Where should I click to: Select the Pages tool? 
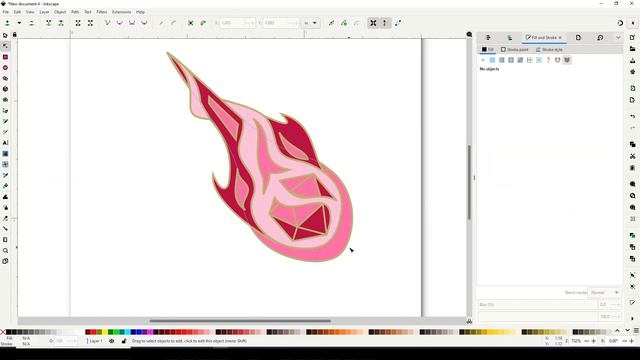click(x=5, y=261)
